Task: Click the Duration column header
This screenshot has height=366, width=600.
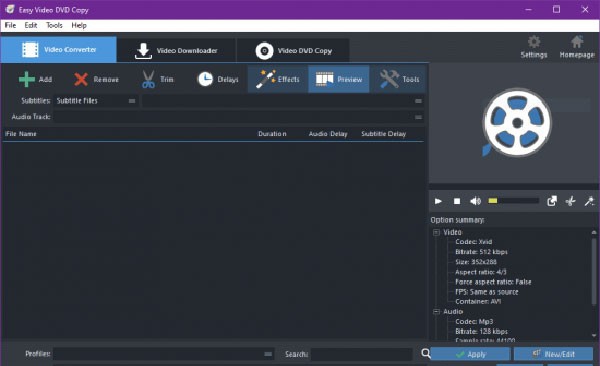Action: 272,134
